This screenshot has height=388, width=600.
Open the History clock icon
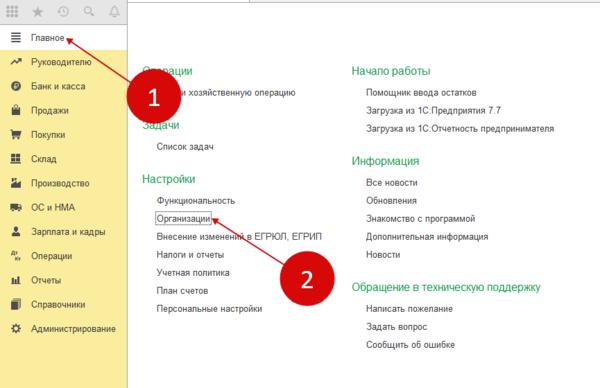pos(63,12)
